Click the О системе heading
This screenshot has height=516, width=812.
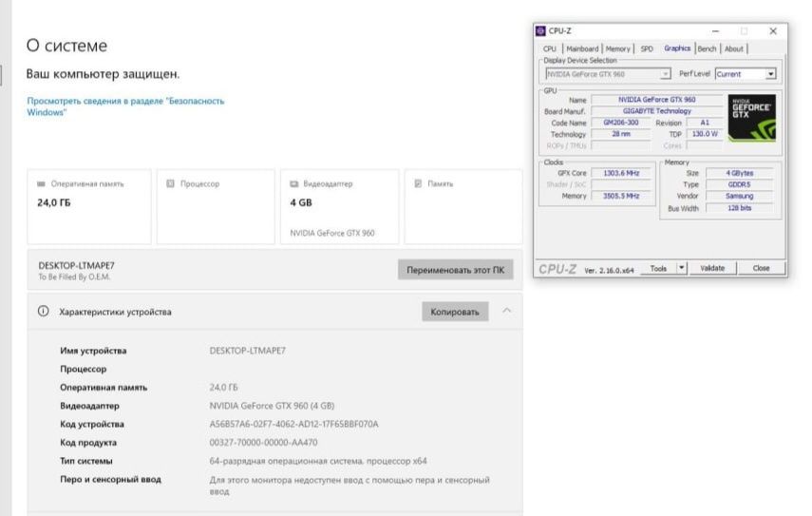click(x=66, y=46)
